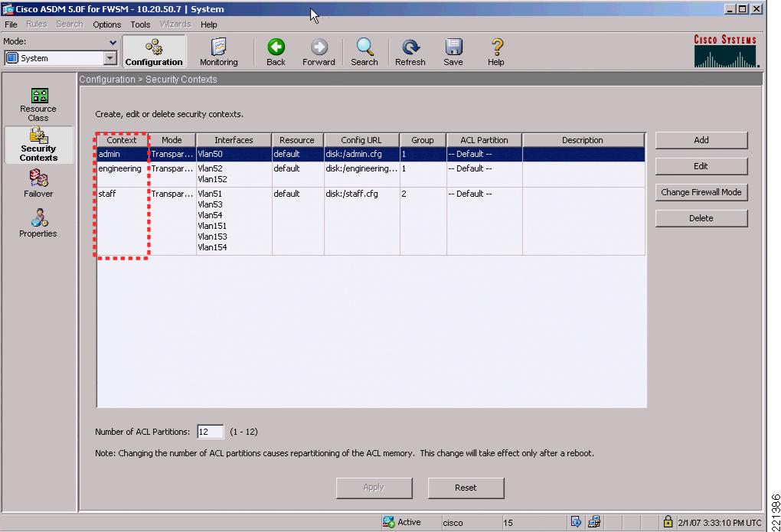Open the Wizards menu

pos(175,24)
